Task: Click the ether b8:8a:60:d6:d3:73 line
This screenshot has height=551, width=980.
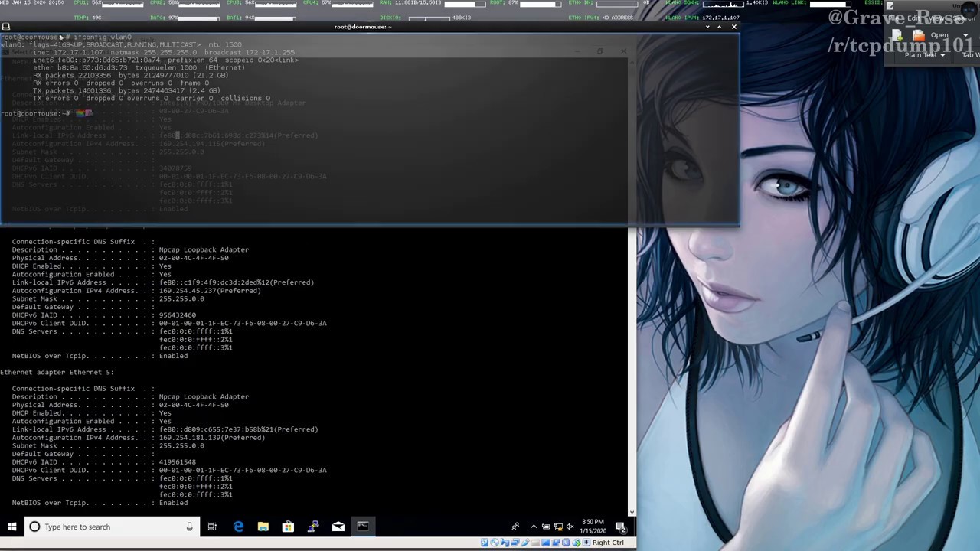Action: tap(139, 67)
